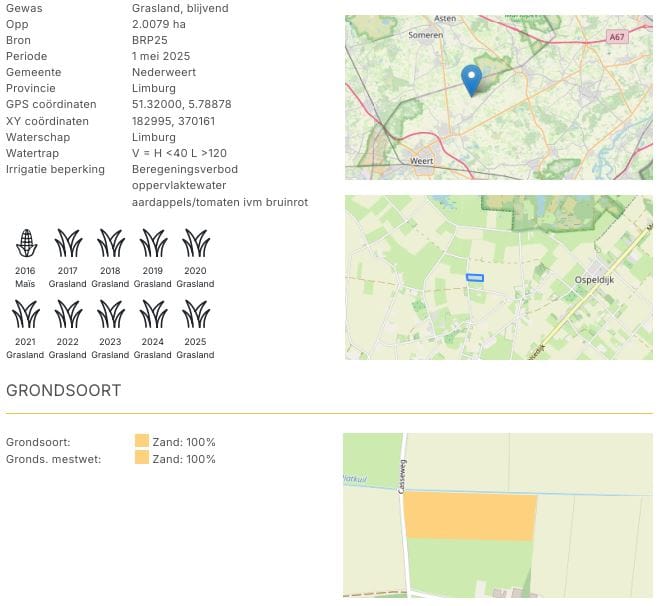Select the 2019 Grasland crop icon
The image size is (662, 606).
153,243
